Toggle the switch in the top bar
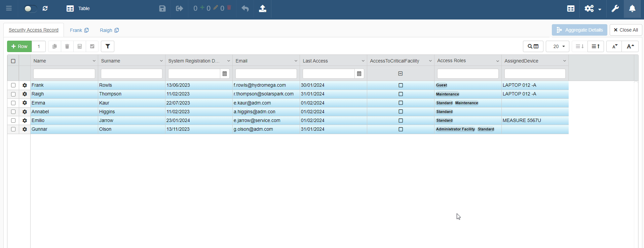The image size is (644, 248). pyautogui.click(x=30, y=8)
